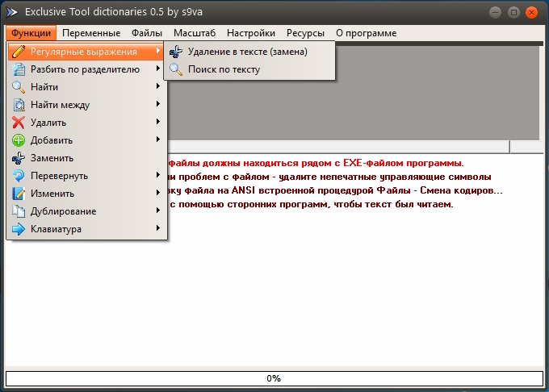Open the Файлы menu
549x392 pixels.
pyautogui.click(x=146, y=33)
